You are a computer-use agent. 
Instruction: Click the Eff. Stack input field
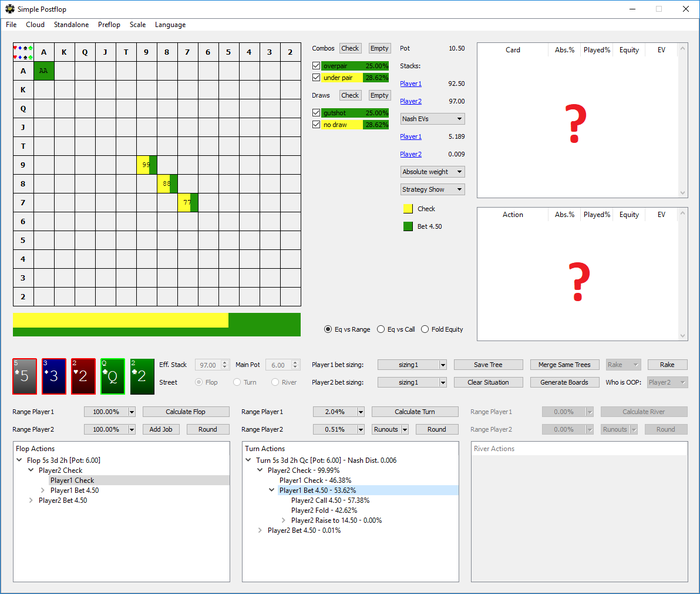[x=208, y=365]
